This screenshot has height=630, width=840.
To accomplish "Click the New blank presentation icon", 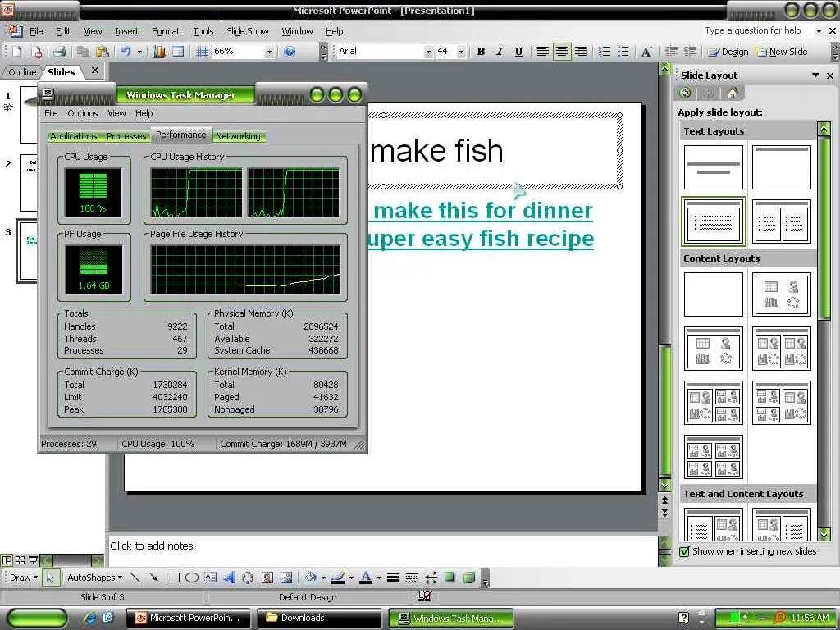I will pyautogui.click(x=17, y=52).
